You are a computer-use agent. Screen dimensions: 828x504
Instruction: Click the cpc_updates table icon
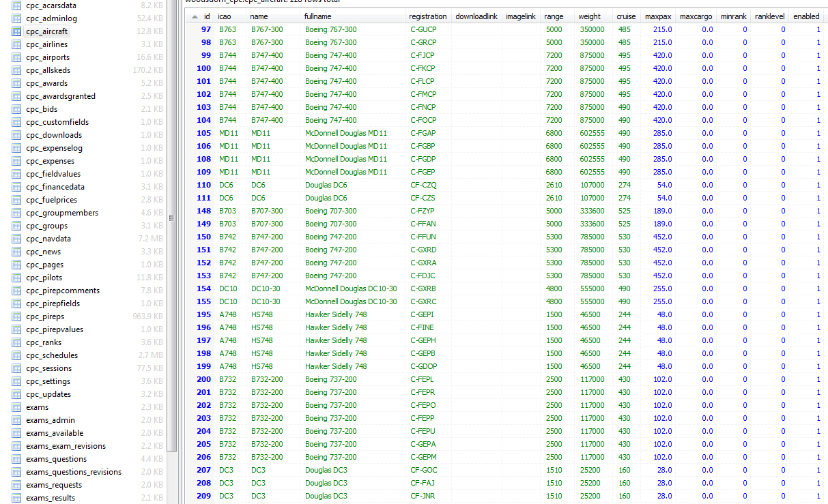(x=17, y=394)
